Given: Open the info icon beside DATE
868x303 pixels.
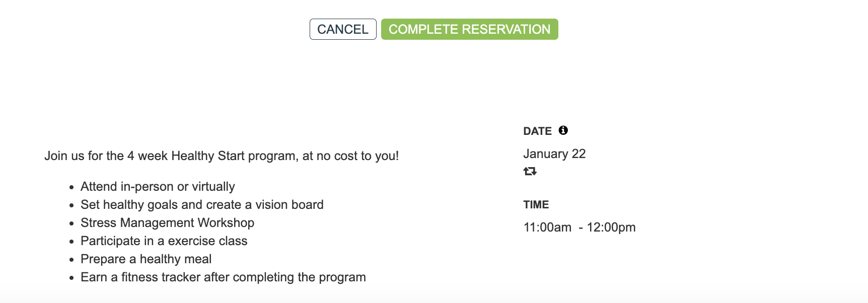Looking at the screenshot, I should (x=563, y=130).
